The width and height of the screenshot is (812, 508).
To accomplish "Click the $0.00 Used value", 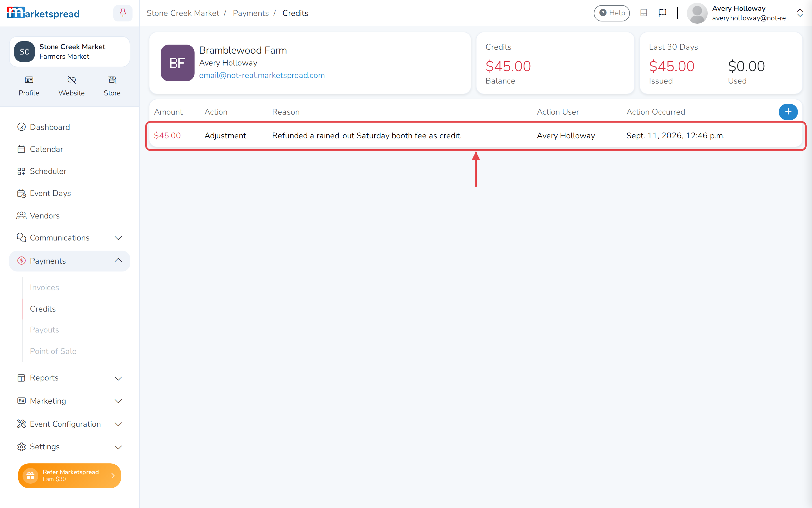I will tap(746, 66).
